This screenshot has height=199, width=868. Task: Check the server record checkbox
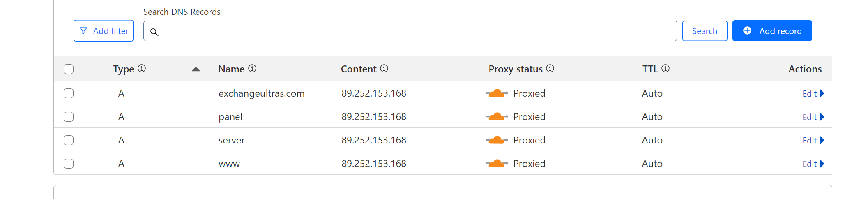click(x=69, y=140)
